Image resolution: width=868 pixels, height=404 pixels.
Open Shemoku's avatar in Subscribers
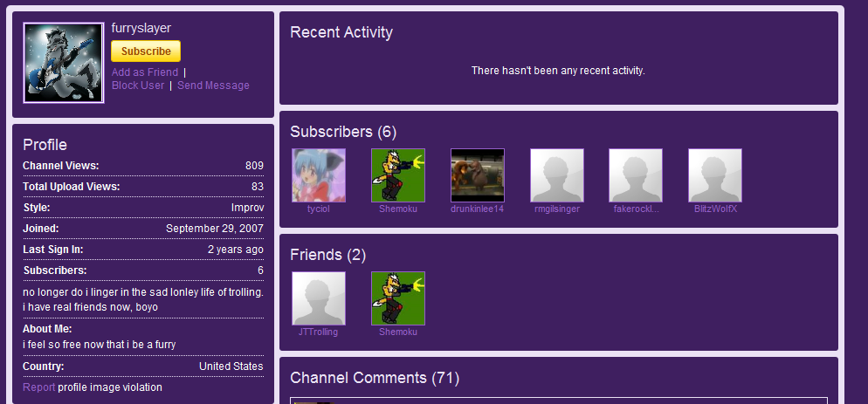(x=398, y=175)
